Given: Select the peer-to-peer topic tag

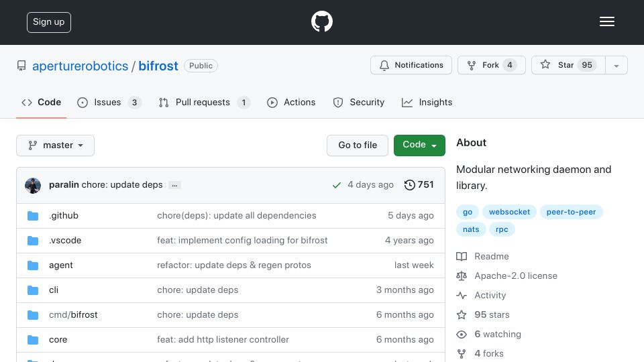Looking at the screenshot, I should 571,213.
